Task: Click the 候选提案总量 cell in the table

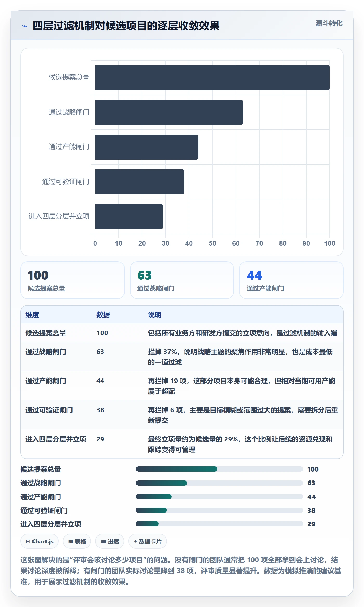Action: 46,333
